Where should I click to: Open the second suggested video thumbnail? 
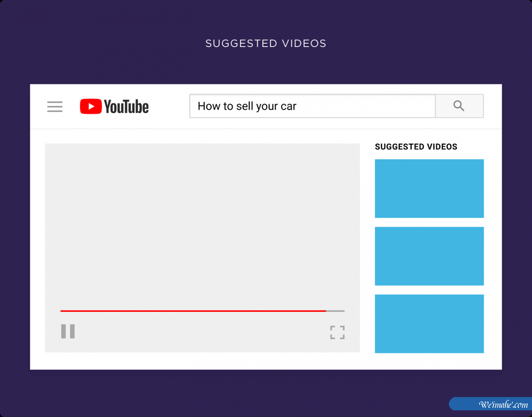click(429, 256)
